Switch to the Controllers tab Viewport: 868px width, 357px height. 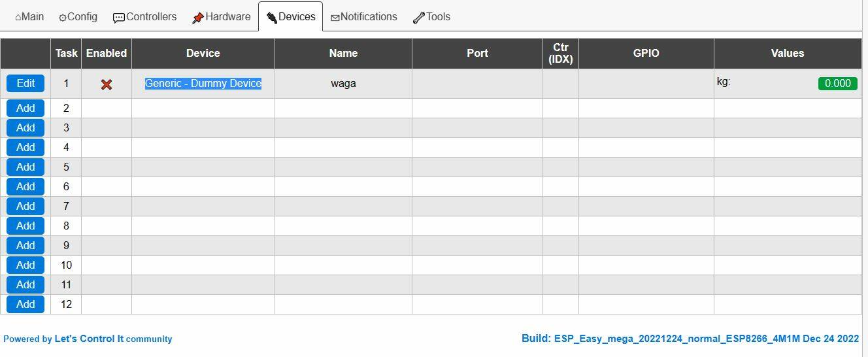pyautogui.click(x=144, y=16)
